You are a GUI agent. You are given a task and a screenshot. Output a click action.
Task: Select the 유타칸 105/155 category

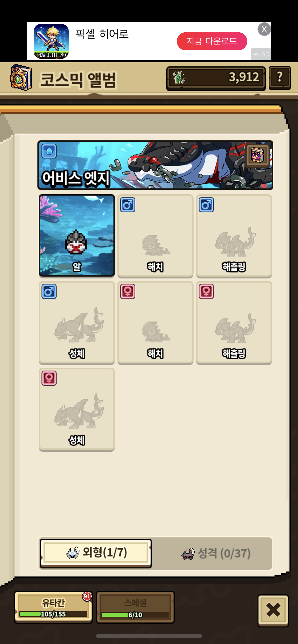(53, 607)
